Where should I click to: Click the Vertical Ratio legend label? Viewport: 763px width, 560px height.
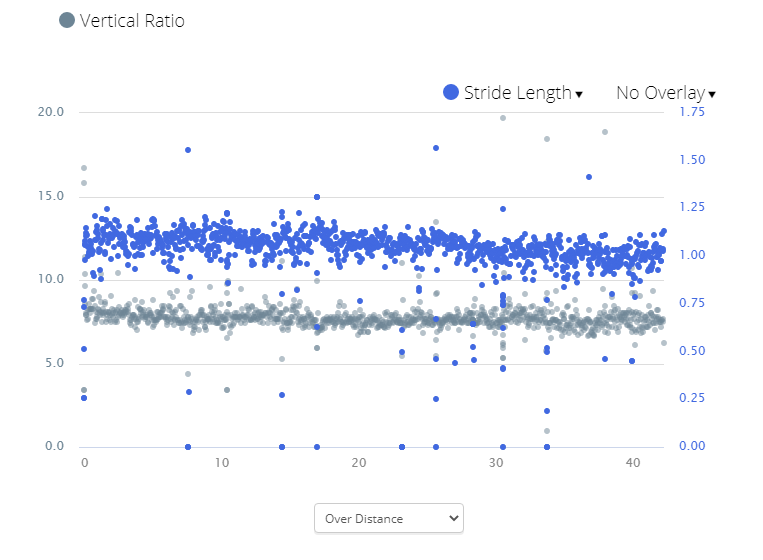131,20
